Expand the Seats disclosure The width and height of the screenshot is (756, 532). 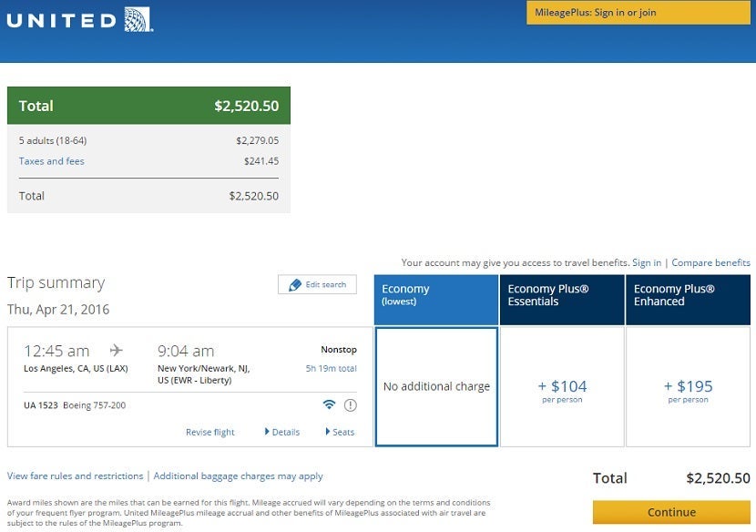point(341,432)
